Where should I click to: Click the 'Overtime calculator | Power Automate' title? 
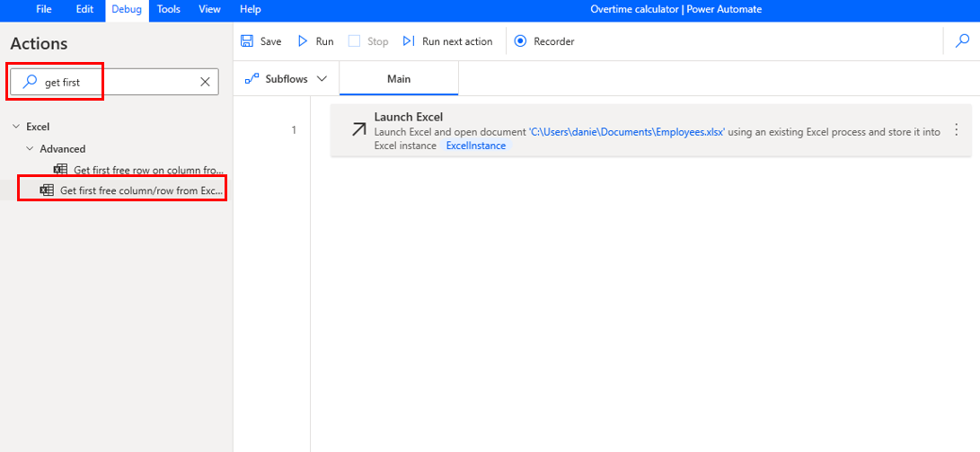point(675,9)
